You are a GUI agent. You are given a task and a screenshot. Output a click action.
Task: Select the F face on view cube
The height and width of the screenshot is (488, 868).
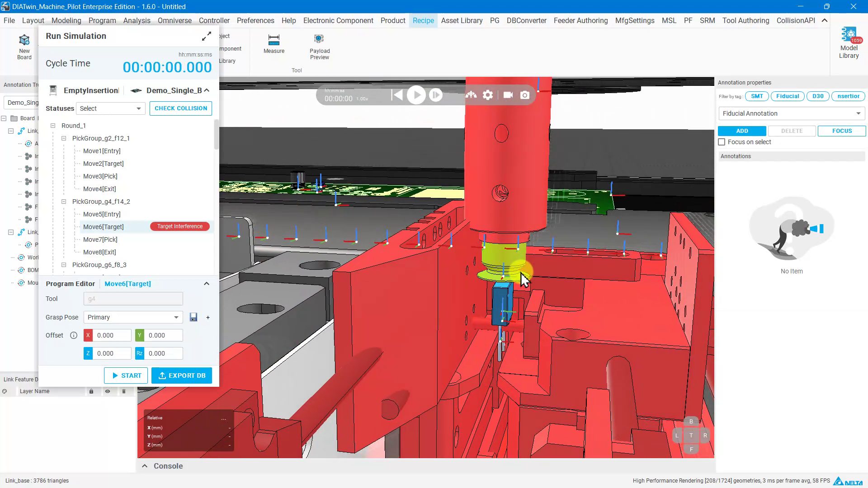(x=691, y=449)
